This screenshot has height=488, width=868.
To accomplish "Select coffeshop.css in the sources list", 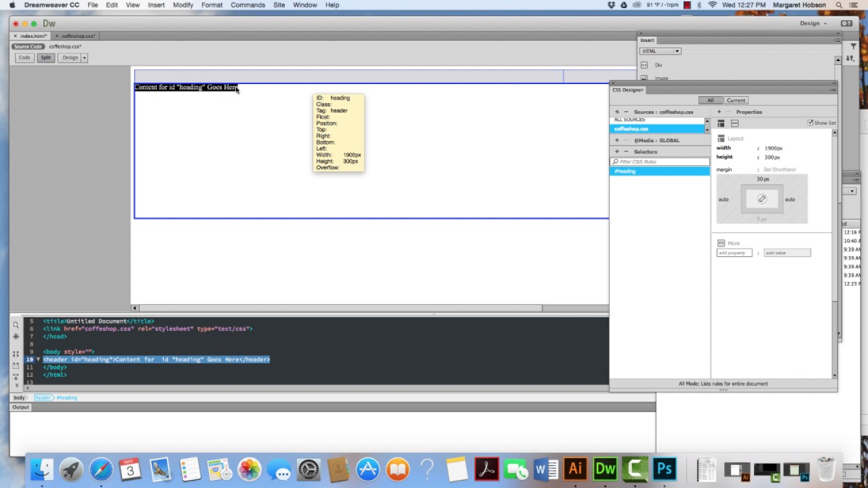I will [657, 129].
